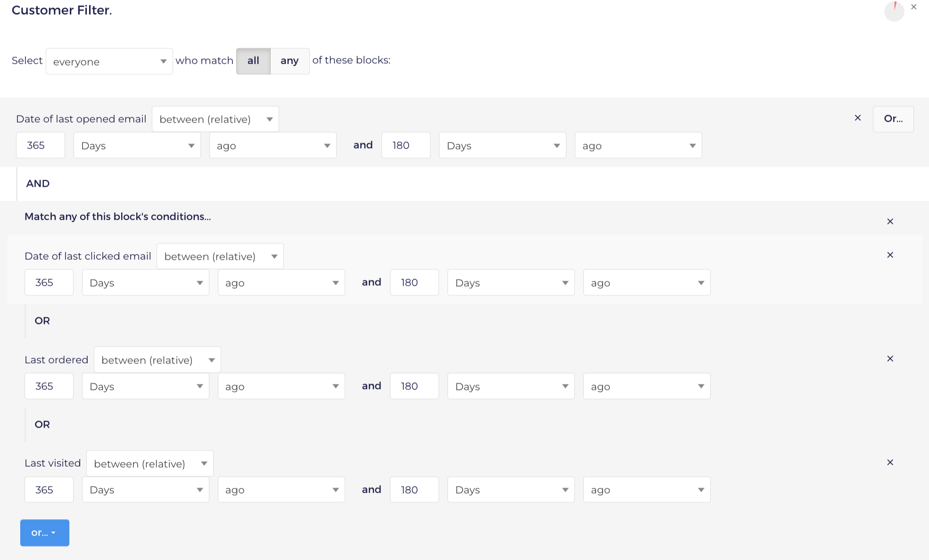Click the X icon to remove last opened email filter
The image size is (929, 560).
click(858, 118)
